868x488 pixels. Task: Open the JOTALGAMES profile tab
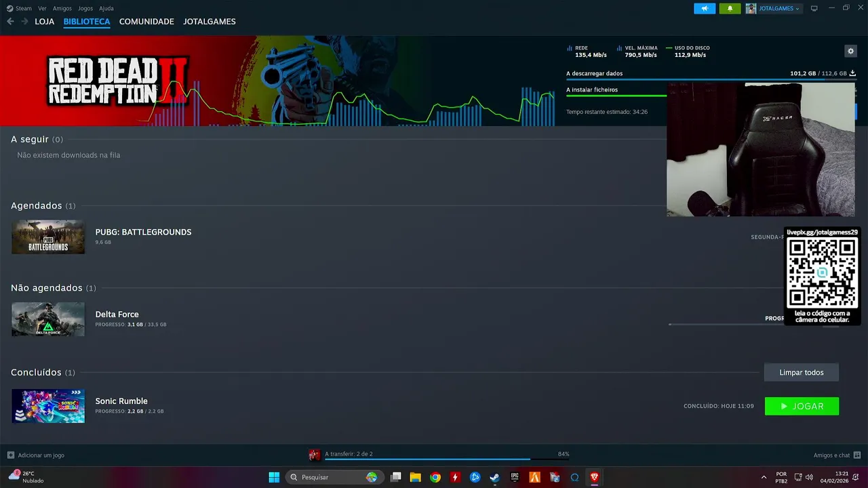click(210, 22)
